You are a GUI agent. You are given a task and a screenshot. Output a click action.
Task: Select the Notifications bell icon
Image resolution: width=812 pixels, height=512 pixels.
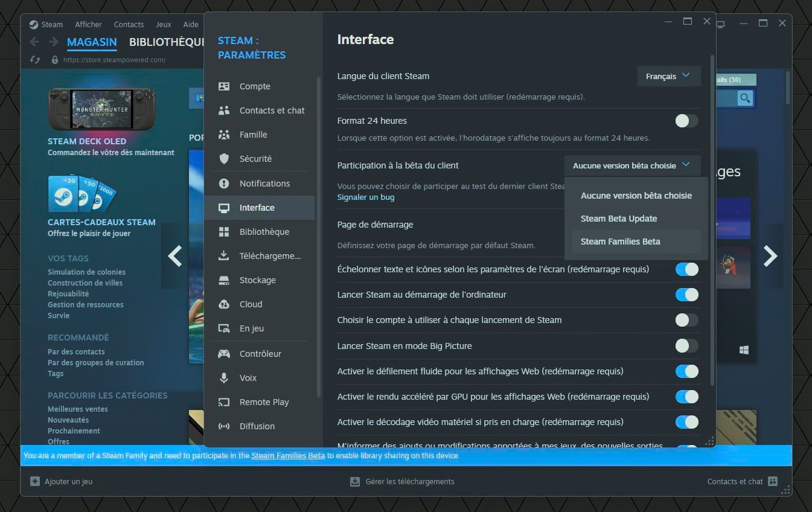click(224, 184)
